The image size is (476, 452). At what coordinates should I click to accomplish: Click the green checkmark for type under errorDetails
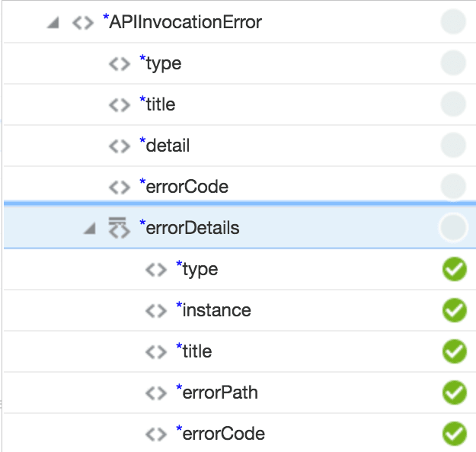click(x=454, y=269)
